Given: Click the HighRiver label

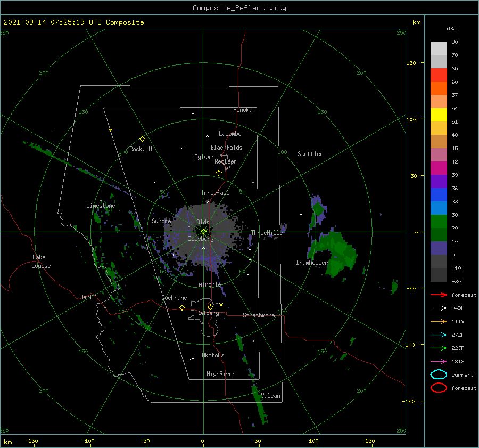Looking at the screenshot, I should (221, 374).
